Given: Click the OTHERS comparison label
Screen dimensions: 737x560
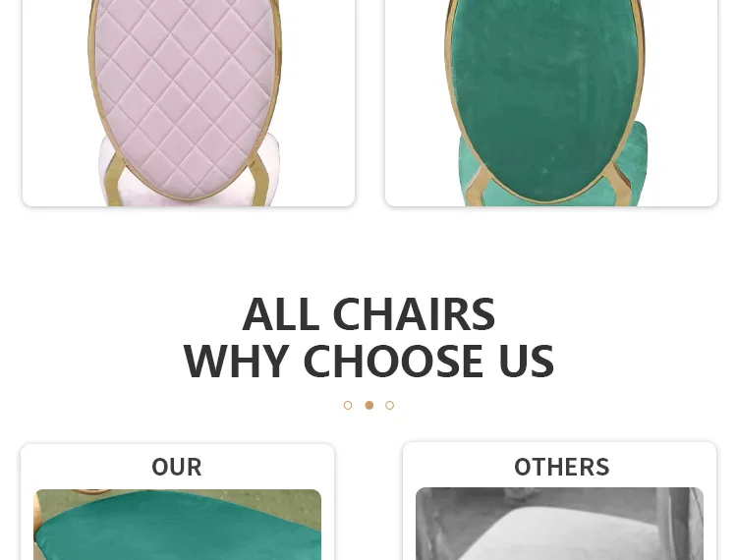Looking at the screenshot, I should pyautogui.click(x=562, y=467).
